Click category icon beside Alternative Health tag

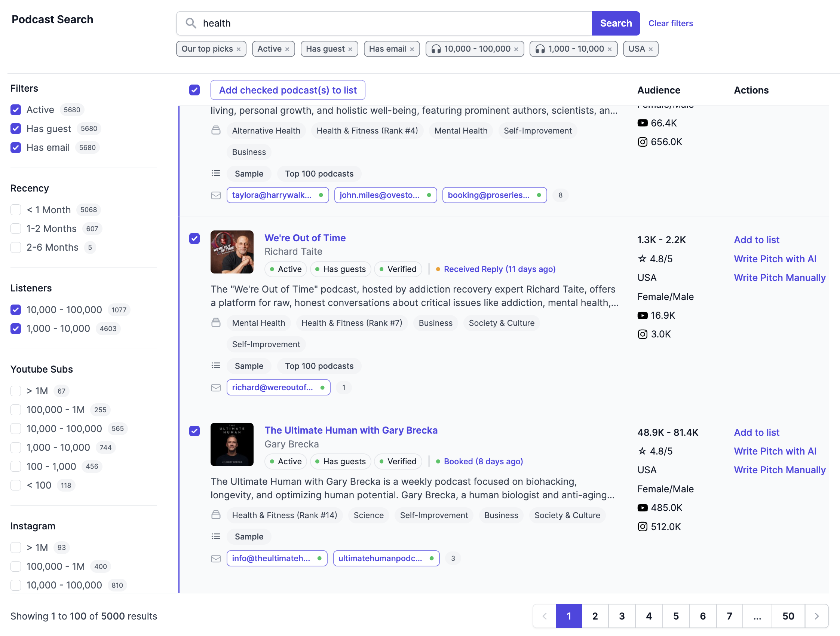coord(216,130)
